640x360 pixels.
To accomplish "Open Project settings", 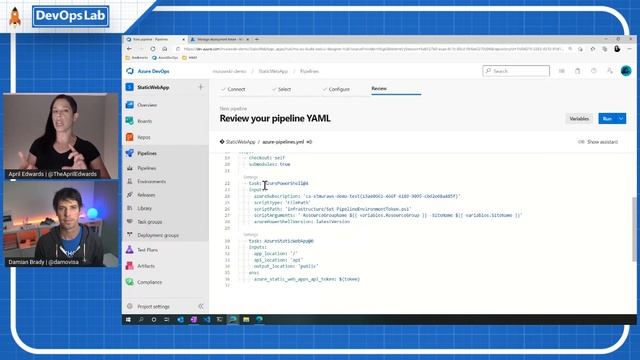I will pos(153,306).
